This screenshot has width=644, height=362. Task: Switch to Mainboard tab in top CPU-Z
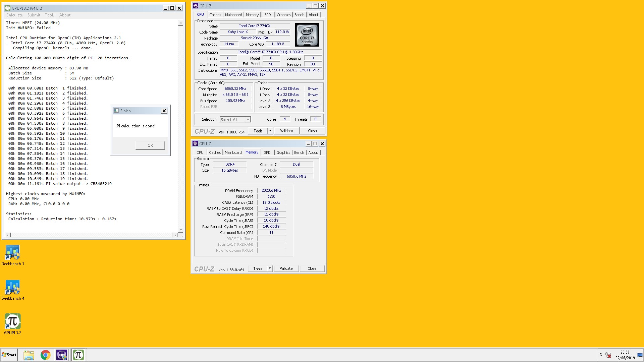click(x=233, y=15)
